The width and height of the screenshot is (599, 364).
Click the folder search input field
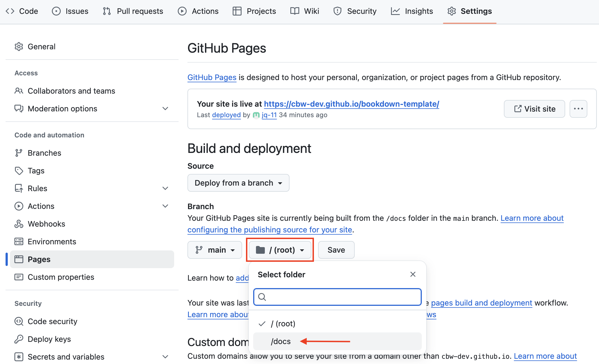pos(341,297)
